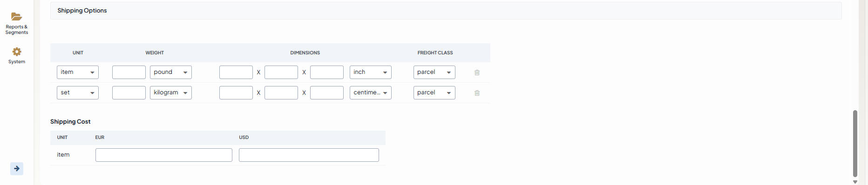
Task: Open Reports & Segments sidebar menu
Action: [x=17, y=23]
